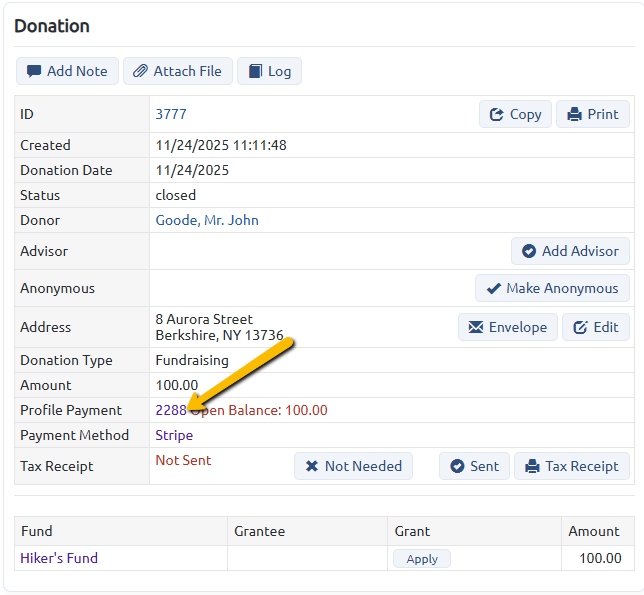The width and height of the screenshot is (644, 595).
Task: Select the Created value 11/24/2025 11:11:48
Action: pos(221,145)
